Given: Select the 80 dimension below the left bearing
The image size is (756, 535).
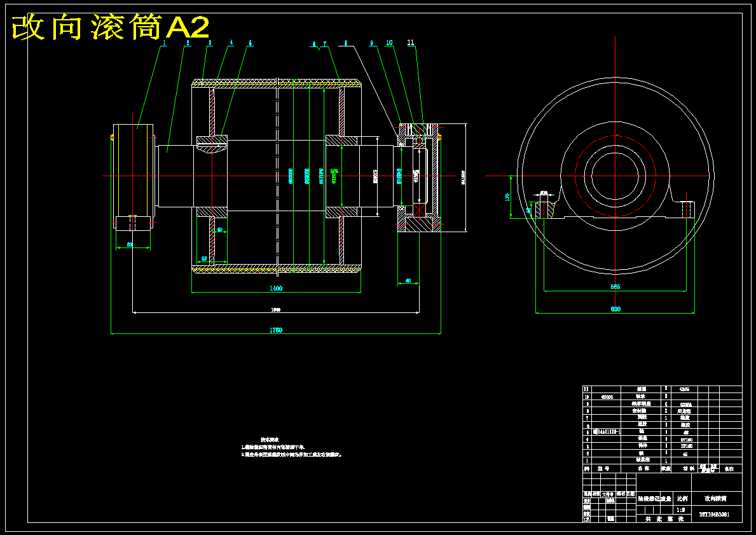Looking at the screenshot, I should pos(130,245).
